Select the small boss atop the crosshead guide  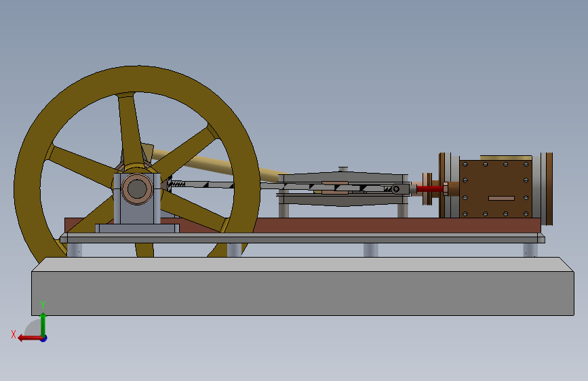[342, 169]
